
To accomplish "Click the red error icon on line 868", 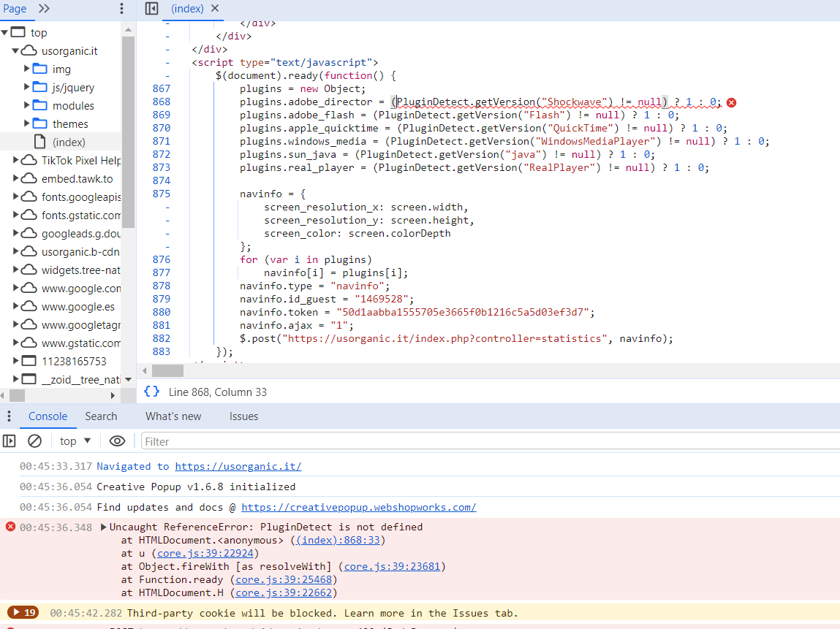I will (x=731, y=102).
